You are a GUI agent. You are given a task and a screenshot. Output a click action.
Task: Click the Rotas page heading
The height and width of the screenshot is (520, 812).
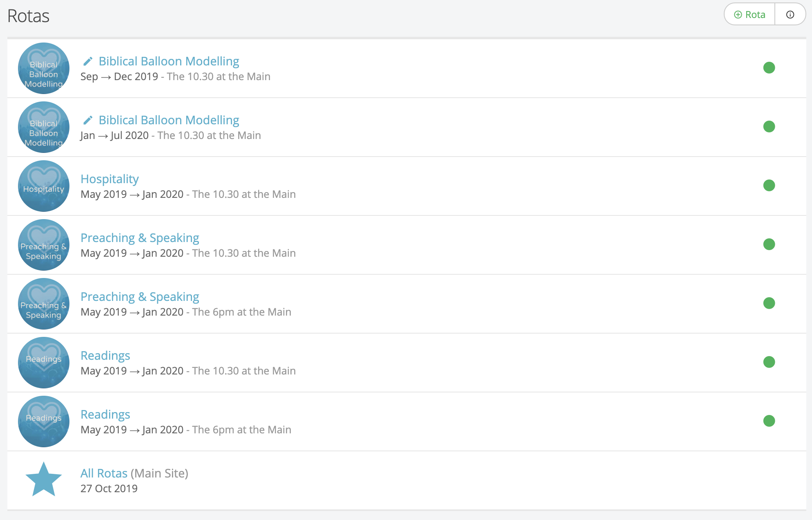(x=29, y=15)
